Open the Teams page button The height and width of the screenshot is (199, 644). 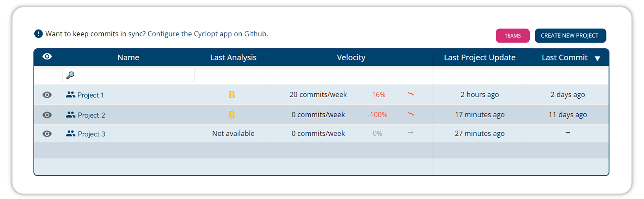pos(512,35)
